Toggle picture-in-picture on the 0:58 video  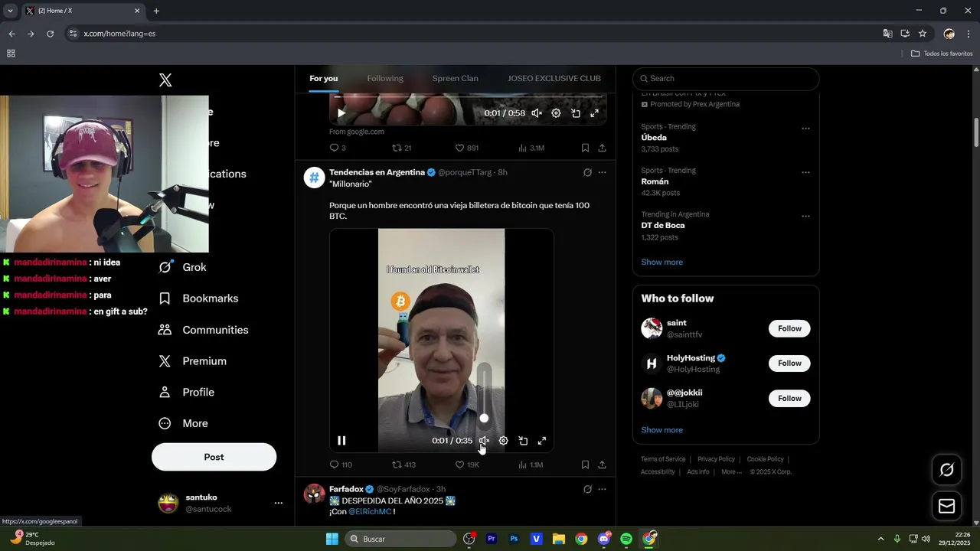tap(575, 113)
